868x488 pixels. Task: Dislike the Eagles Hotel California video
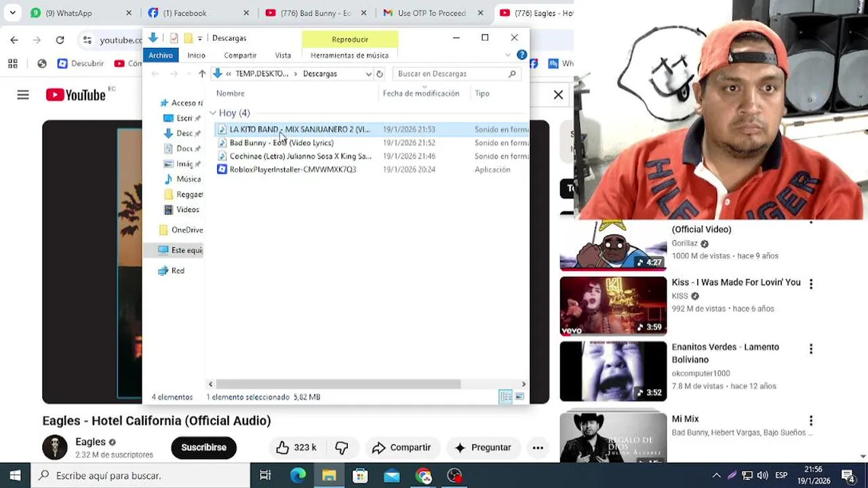(342, 447)
